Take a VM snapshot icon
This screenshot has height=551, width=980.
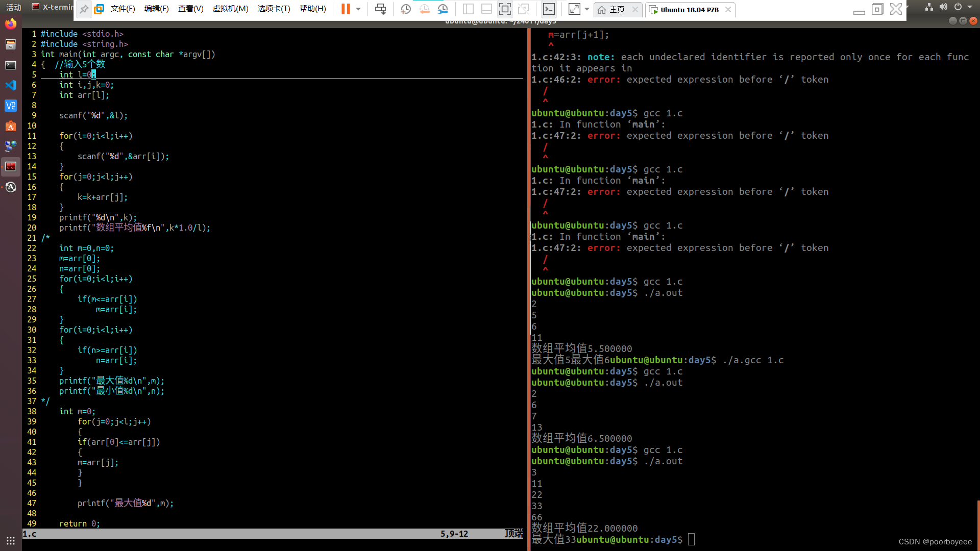coord(406,9)
